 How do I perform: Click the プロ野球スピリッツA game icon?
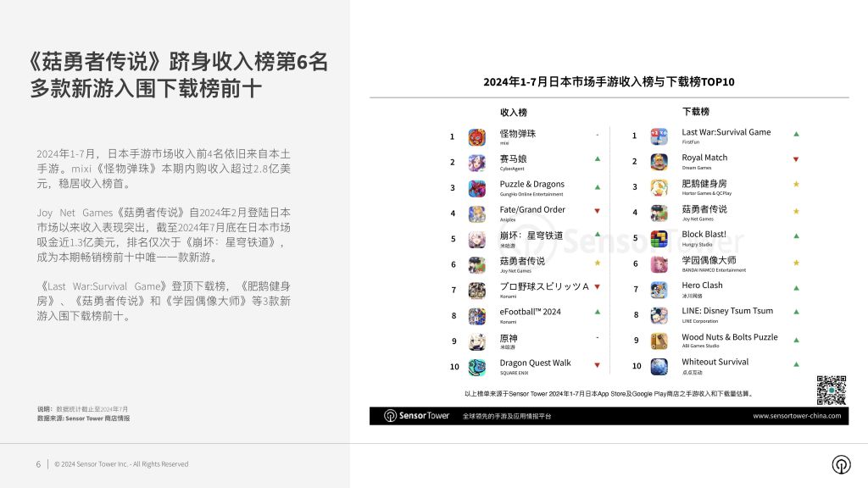click(476, 291)
